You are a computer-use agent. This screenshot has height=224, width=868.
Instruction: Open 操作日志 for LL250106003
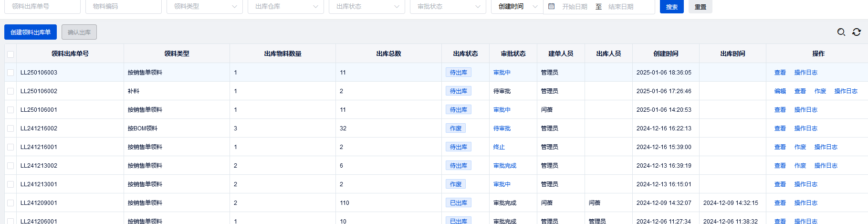[x=805, y=73]
